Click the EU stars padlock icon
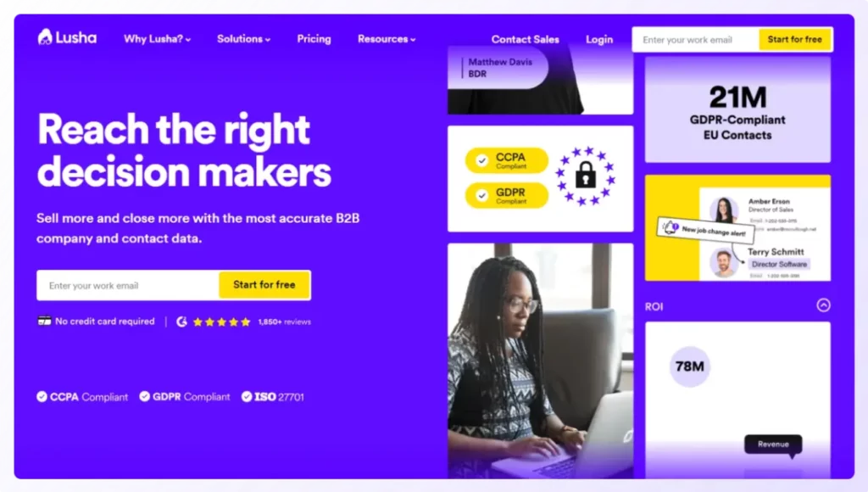868x492 pixels. pyautogui.click(x=585, y=176)
